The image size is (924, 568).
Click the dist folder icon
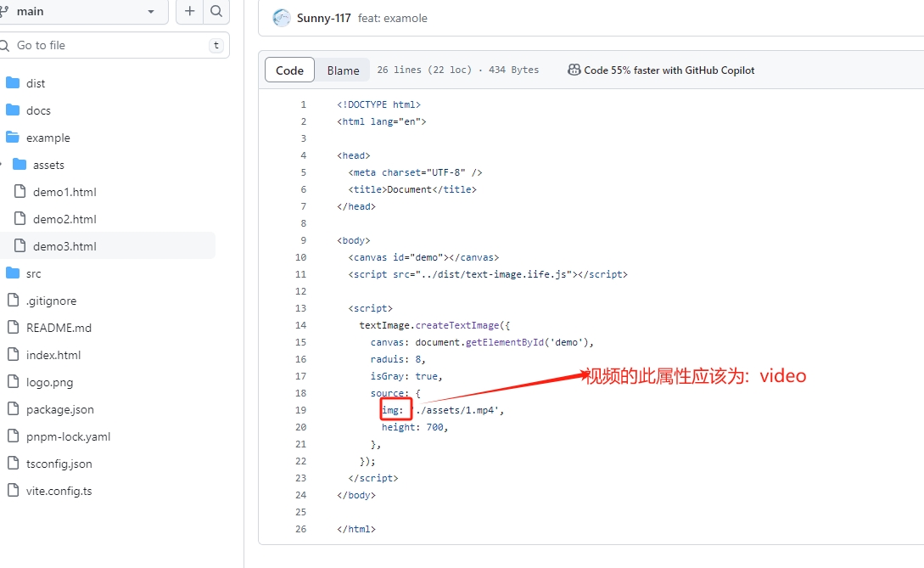13,82
